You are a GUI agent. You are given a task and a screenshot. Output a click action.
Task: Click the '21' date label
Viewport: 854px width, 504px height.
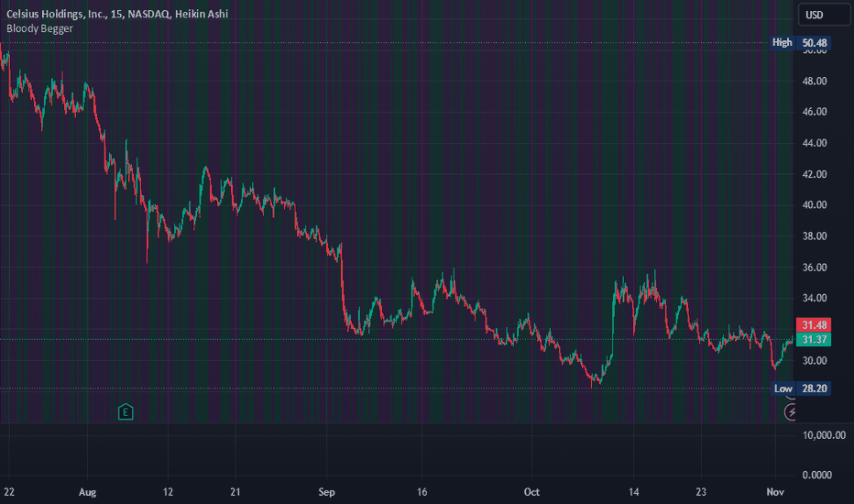point(235,492)
